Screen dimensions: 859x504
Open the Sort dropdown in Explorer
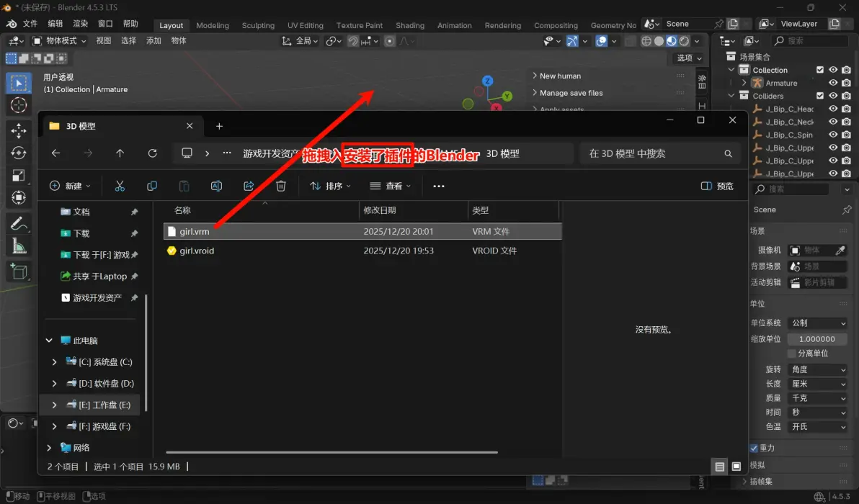point(330,186)
